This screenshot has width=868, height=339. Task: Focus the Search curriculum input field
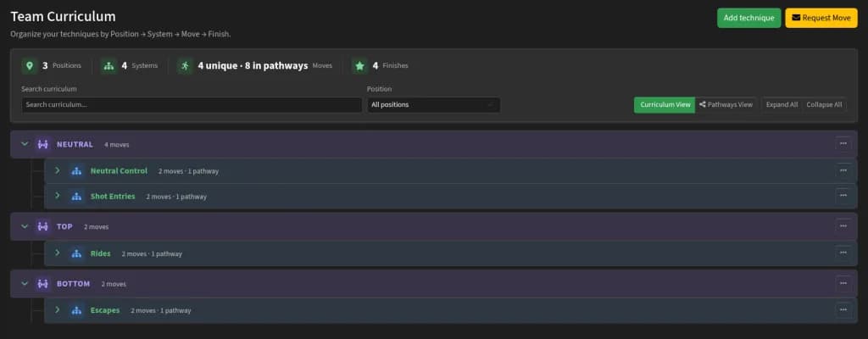click(x=192, y=105)
